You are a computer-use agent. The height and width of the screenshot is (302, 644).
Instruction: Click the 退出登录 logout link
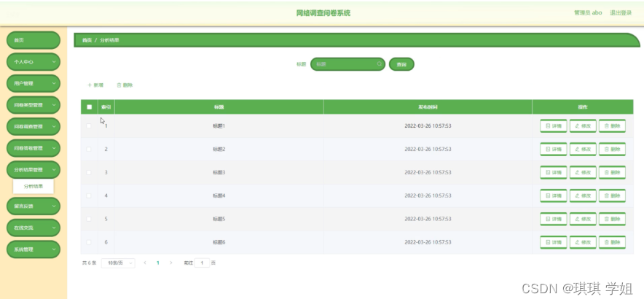[621, 12]
